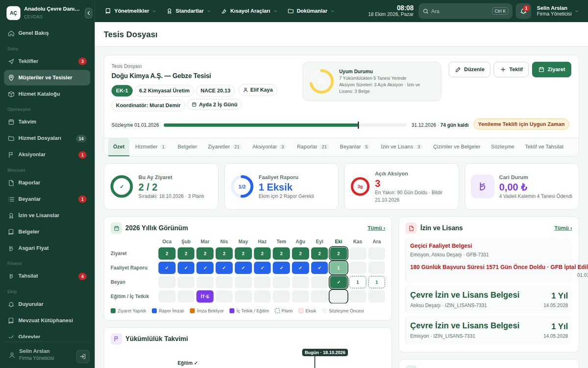
Task: Open Tahsilat in the sidebar
Action: pyautogui.click(x=47, y=276)
